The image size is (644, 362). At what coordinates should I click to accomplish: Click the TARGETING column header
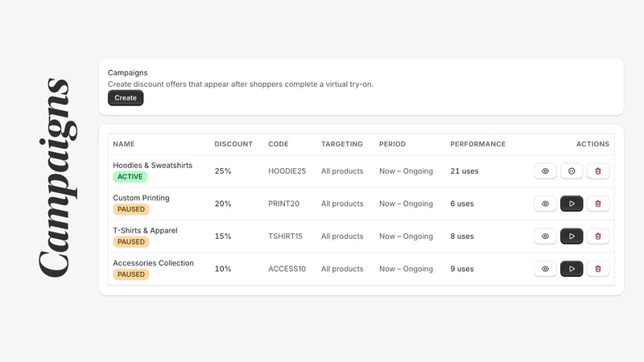coord(341,144)
